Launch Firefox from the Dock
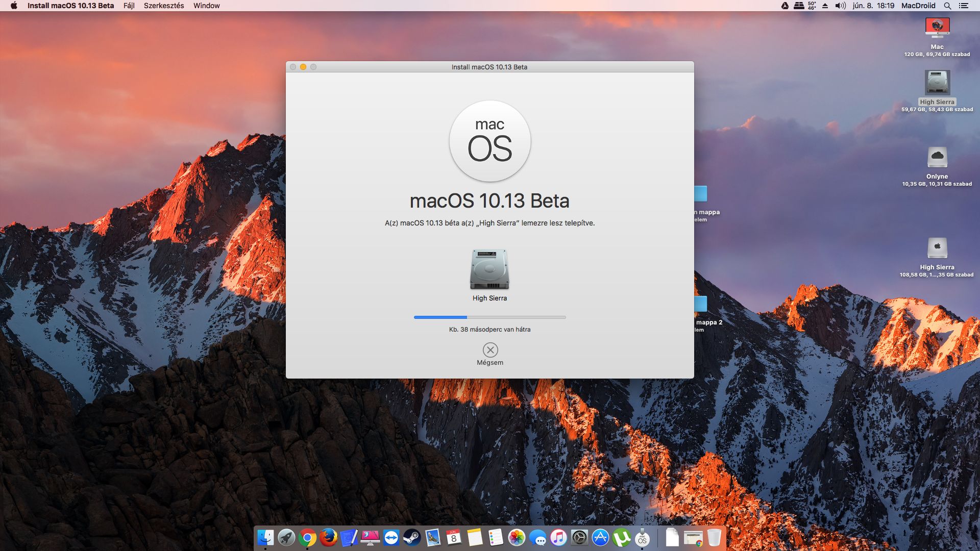Image resolution: width=980 pixels, height=551 pixels. [328, 537]
